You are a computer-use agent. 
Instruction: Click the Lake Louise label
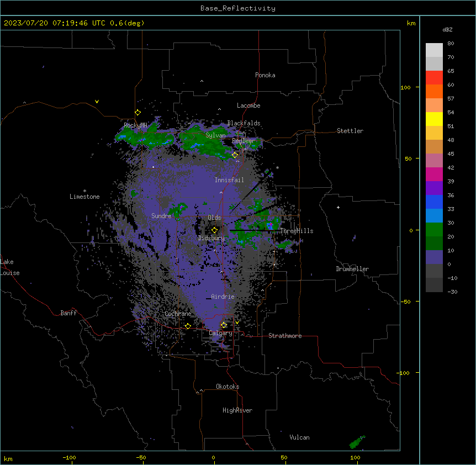click(x=10, y=267)
